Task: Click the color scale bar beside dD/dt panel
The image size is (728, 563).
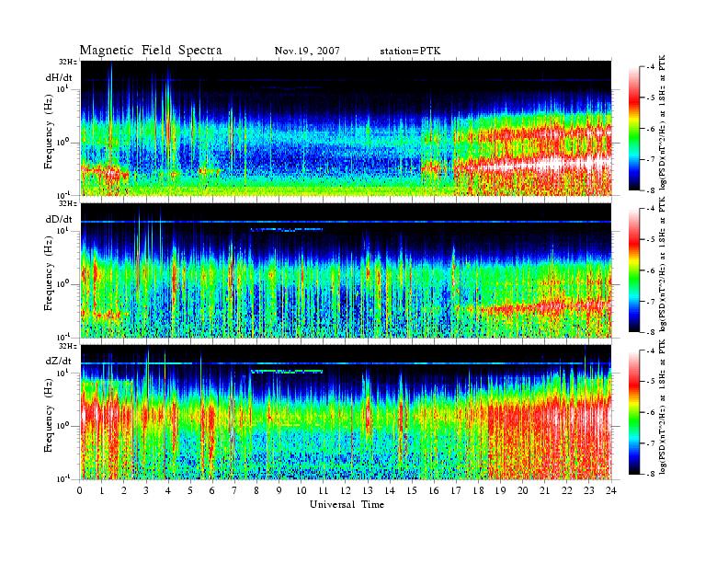Action: pos(634,270)
